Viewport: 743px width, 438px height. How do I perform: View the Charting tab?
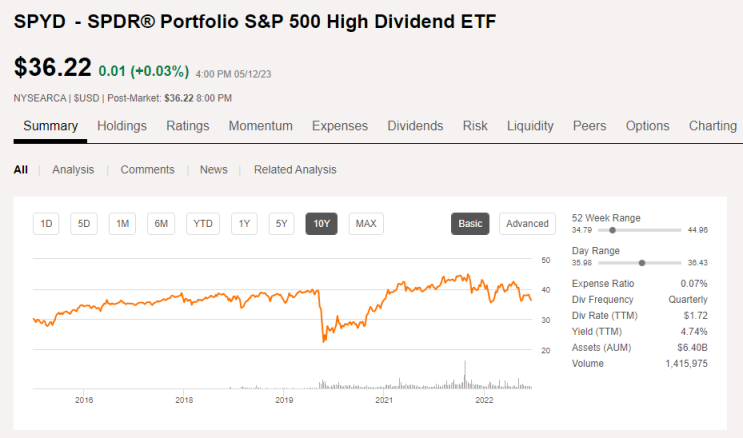click(713, 126)
